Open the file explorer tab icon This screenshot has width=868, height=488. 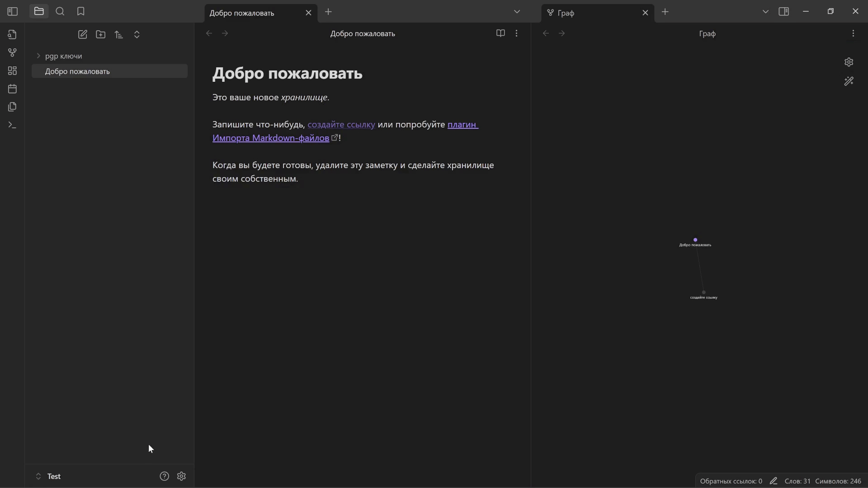click(39, 12)
